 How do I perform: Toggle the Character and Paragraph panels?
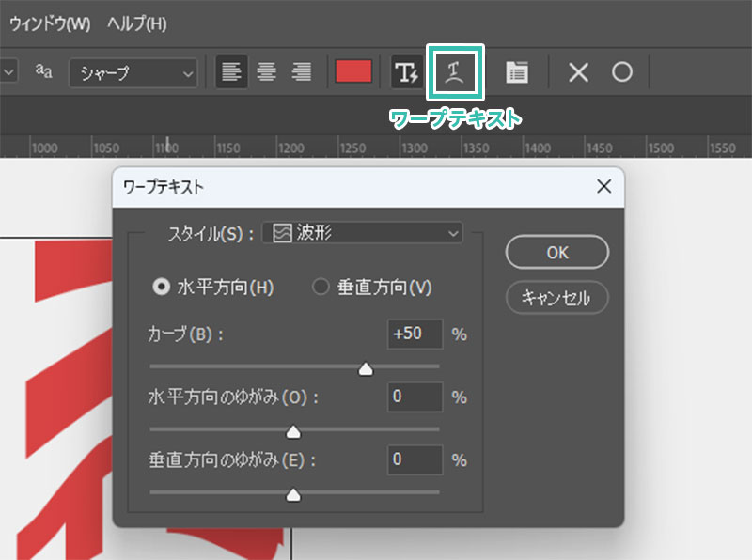pos(517,72)
